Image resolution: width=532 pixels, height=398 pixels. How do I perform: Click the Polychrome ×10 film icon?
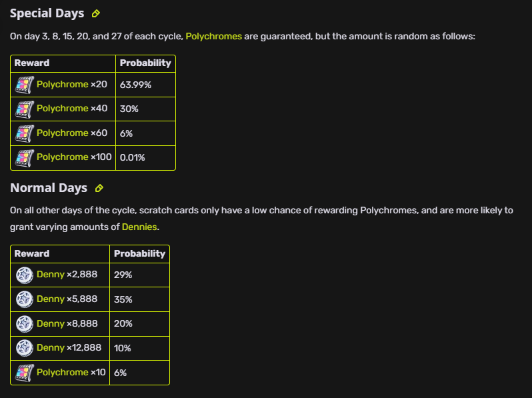(x=25, y=373)
